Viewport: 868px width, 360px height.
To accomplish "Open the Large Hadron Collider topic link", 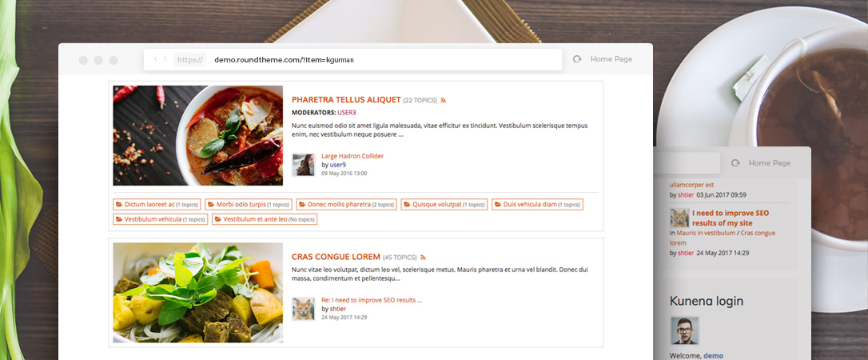I will click(352, 156).
